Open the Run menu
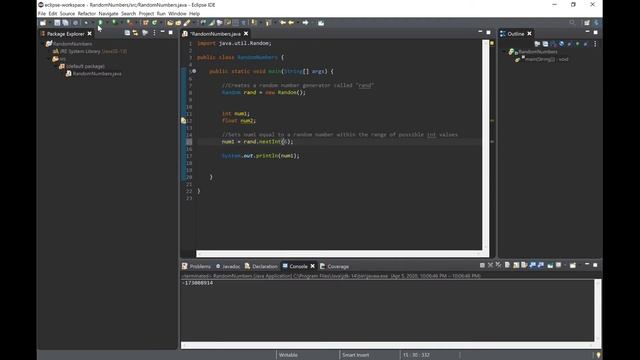 161,13
